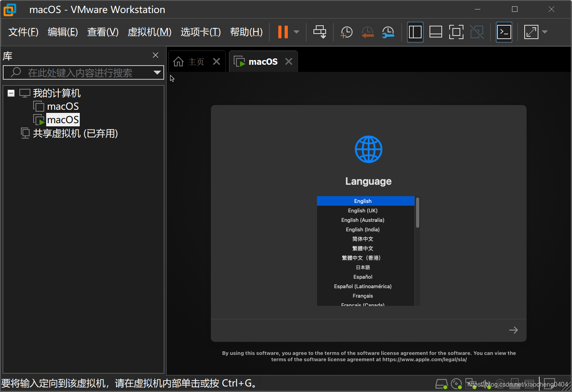Image resolution: width=572 pixels, height=392 pixels.
Task: Click the stretch guest display icon
Action: (531, 32)
